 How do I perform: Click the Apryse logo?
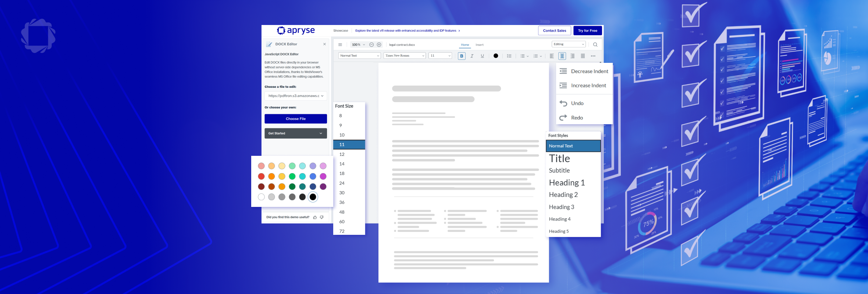pyautogui.click(x=296, y=30)
